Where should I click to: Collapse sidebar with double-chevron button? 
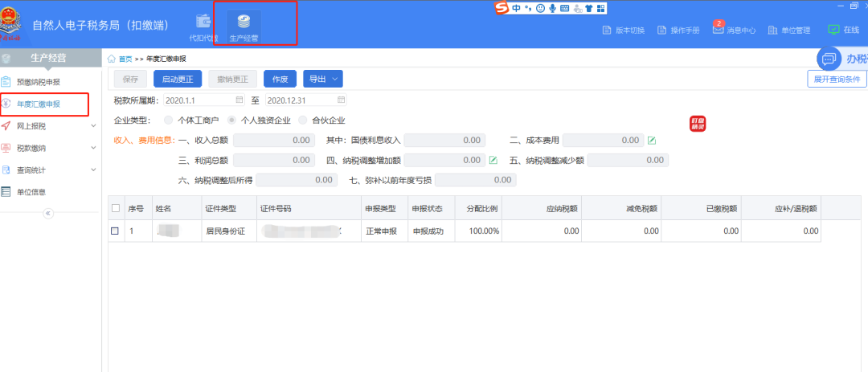click(48, 213)
